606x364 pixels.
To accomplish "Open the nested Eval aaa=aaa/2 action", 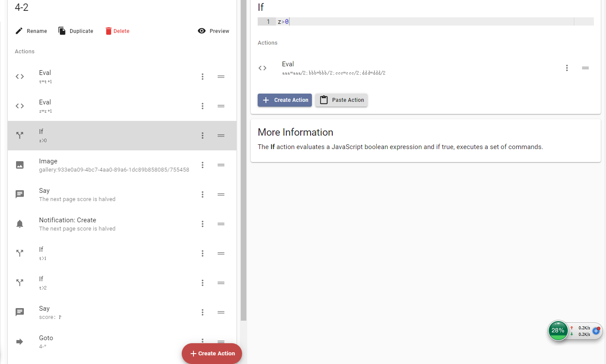I will (426, 68).
